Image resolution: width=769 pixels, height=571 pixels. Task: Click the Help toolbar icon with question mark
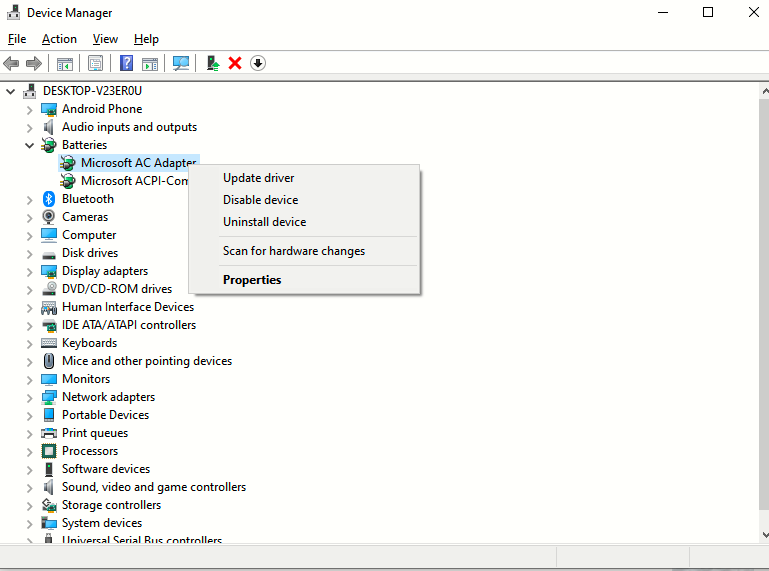[127, 63]
